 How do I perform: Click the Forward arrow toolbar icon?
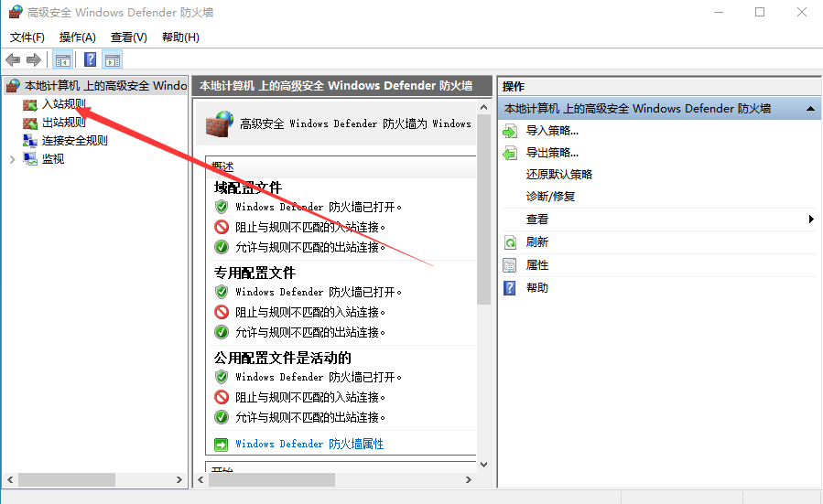[x=34, y=59]
